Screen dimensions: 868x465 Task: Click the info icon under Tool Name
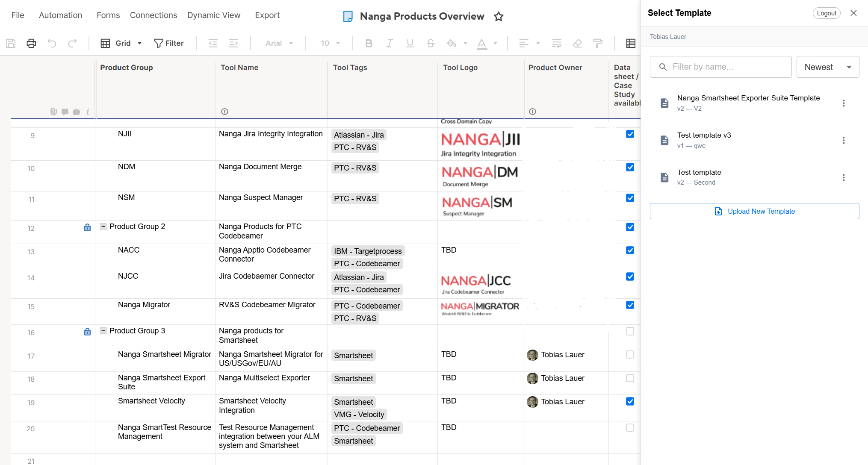tap(224, 112)
